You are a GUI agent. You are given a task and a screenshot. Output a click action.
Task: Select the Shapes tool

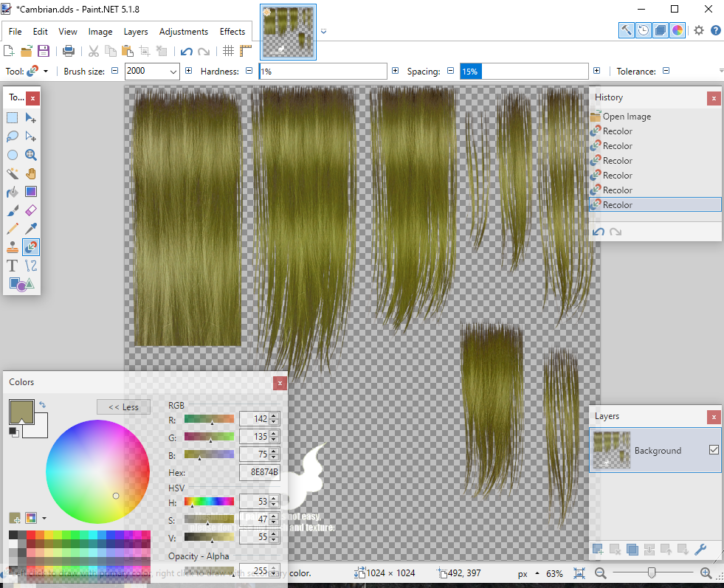point(21,284)
